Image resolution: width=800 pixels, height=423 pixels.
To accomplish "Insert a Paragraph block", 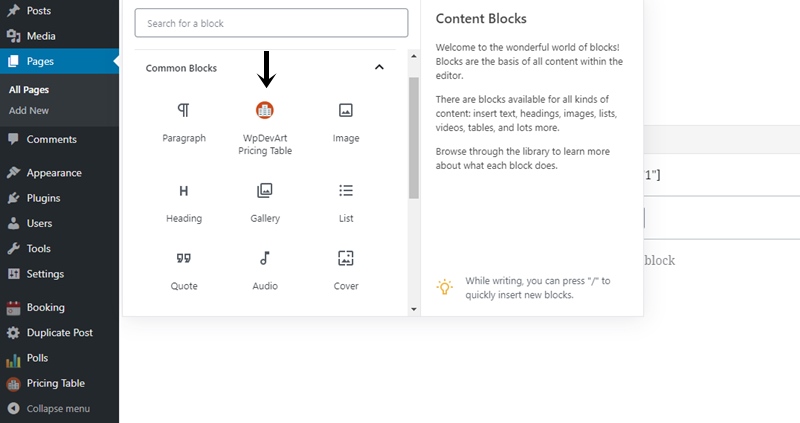I will point(184,122).
